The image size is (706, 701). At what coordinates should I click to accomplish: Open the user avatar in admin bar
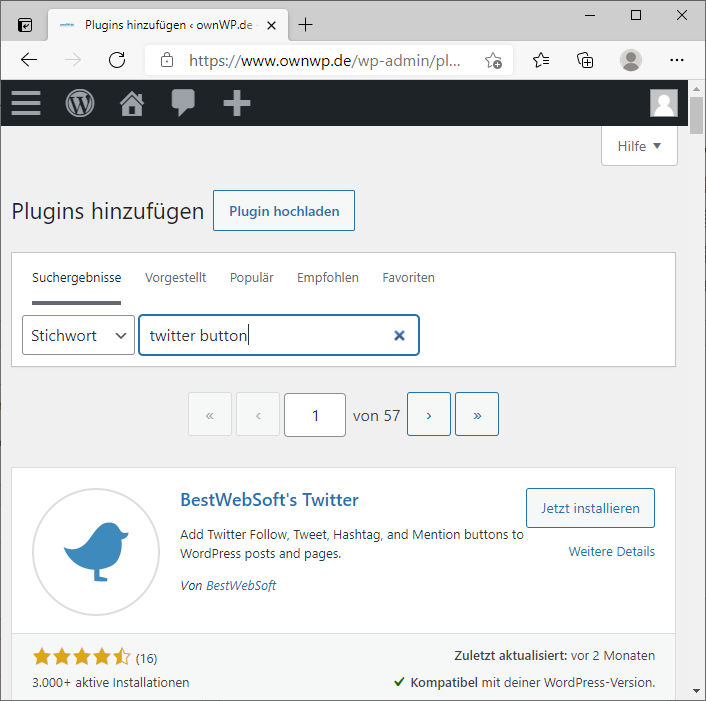[664, 103]
